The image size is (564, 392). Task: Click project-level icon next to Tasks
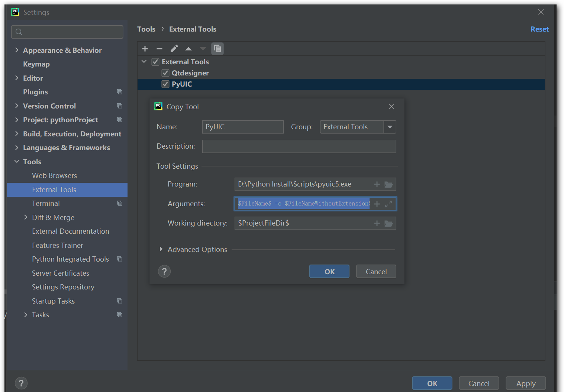119,315
